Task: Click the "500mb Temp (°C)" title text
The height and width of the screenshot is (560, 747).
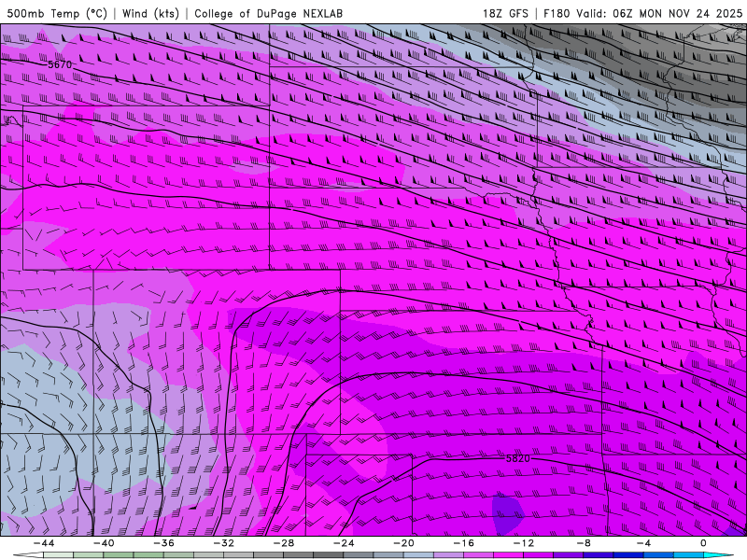Action: click(x=57, y=13)
